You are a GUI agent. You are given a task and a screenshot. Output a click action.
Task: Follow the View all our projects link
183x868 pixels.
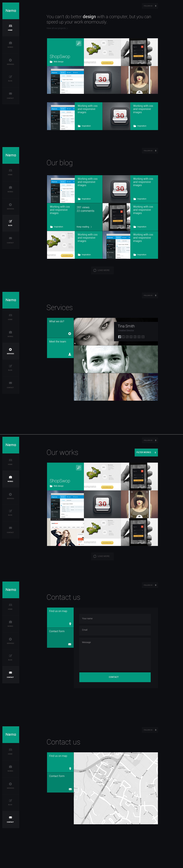coord(57,28)
